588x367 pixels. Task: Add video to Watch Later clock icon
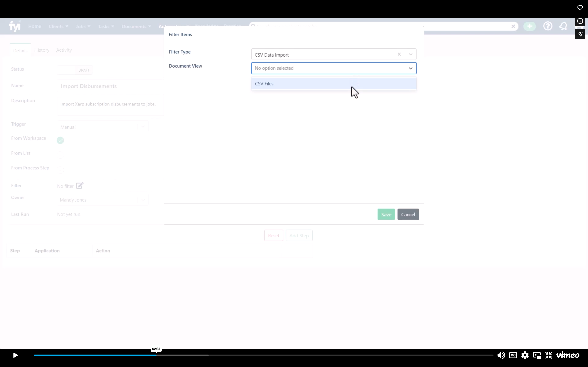[x=580, y=21]
